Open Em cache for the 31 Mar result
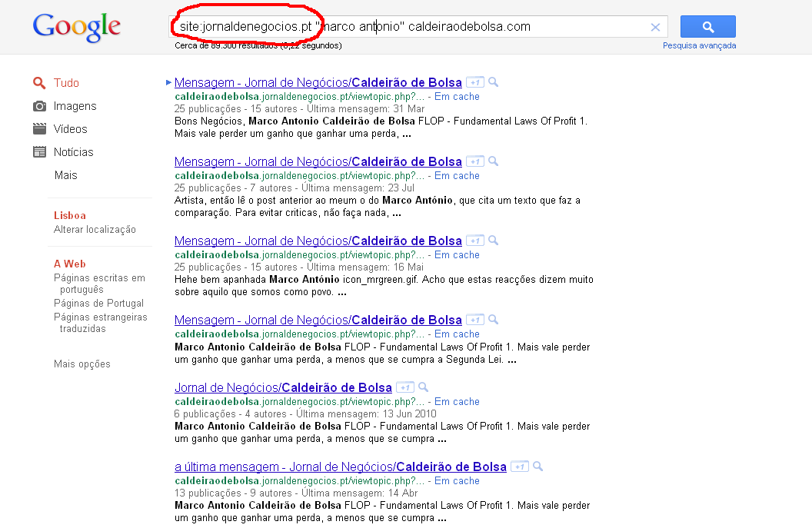 coord(457,97)
